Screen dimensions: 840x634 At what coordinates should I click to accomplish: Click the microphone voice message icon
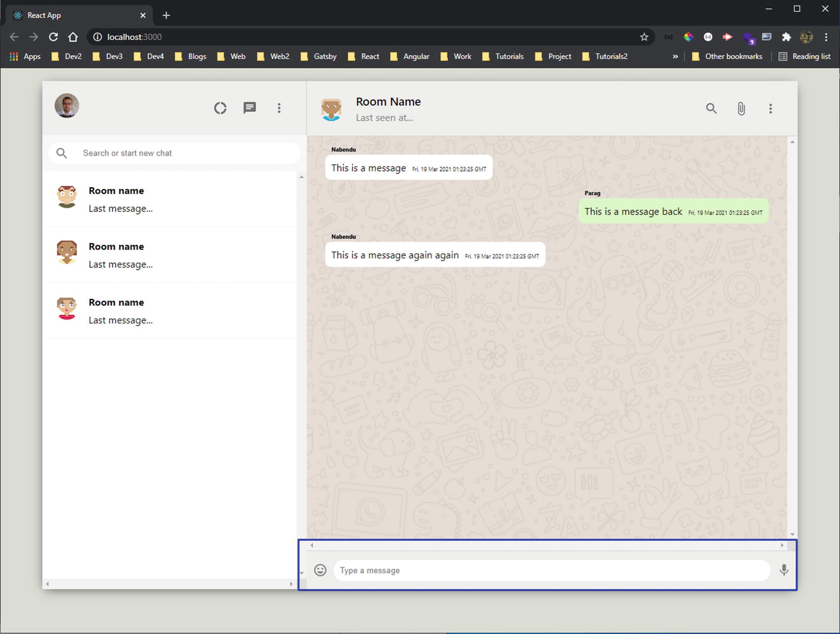pos(784,570)
